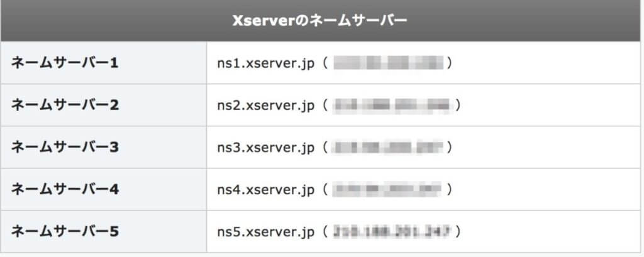644x257 pixels.
Task: Click the blurred IP address beside ns3.xserver.jp
Action: (x=388, y=148)
